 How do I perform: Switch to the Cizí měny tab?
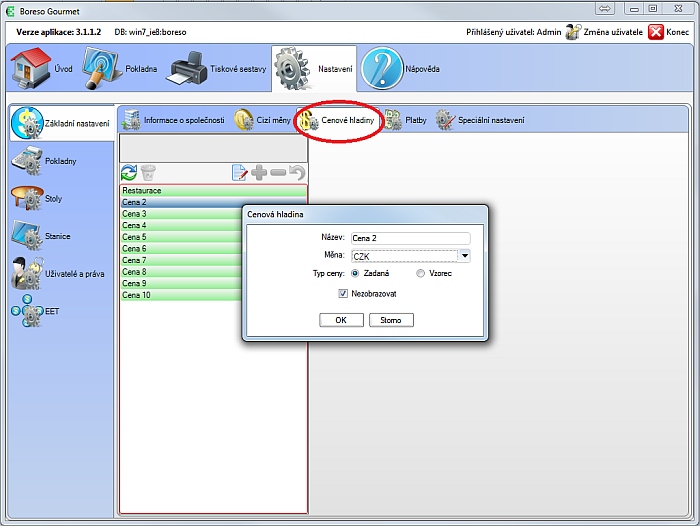tap(263, 120)
